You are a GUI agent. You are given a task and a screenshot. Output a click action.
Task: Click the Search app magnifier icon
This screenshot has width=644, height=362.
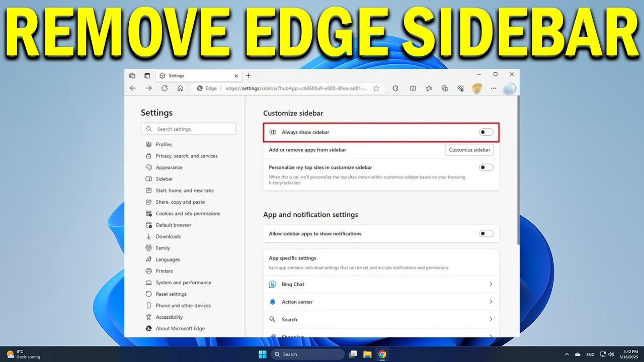coord(272,319)
